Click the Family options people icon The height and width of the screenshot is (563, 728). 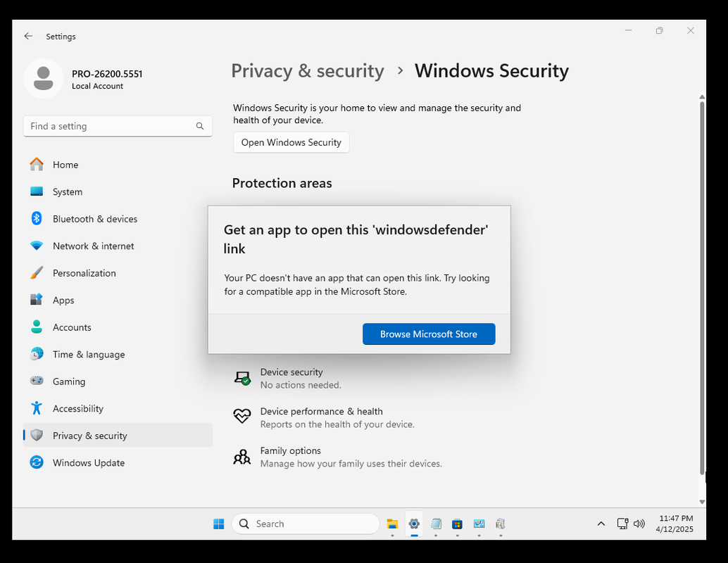[x=242, y=457]
